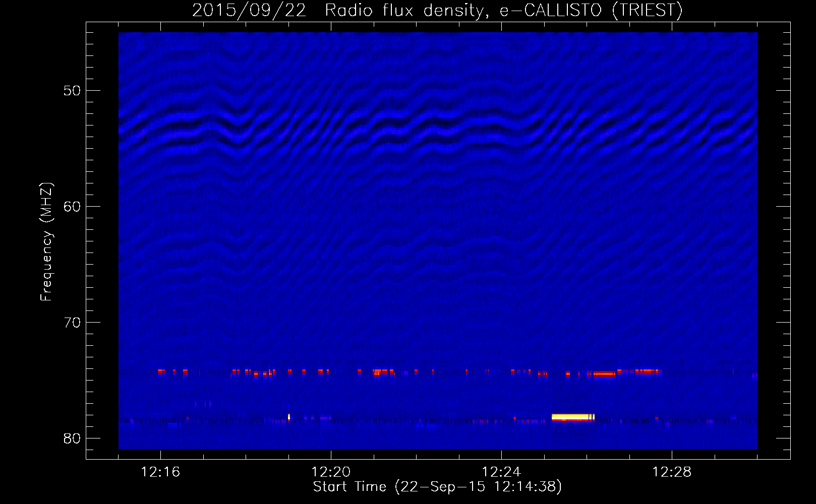816x504 pixels.
Task: Select the Start Time axis caption
Action: [x=437, y=487]
